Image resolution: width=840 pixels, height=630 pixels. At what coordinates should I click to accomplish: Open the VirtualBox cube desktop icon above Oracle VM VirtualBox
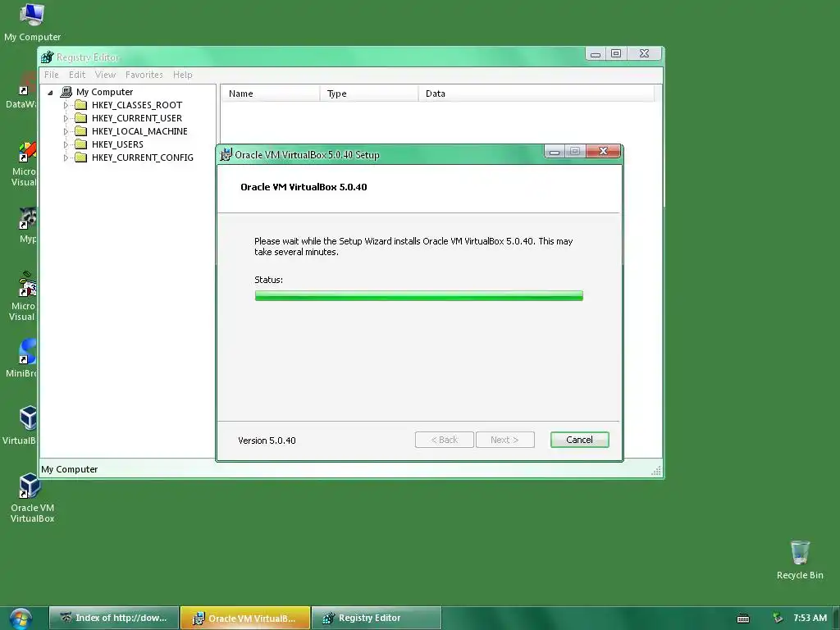pos(28,418)
